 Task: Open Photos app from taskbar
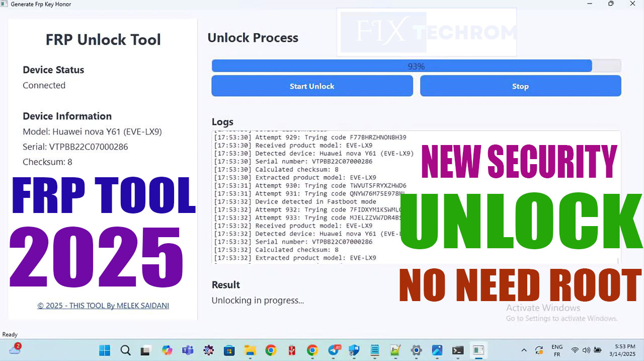click(437, 350)
